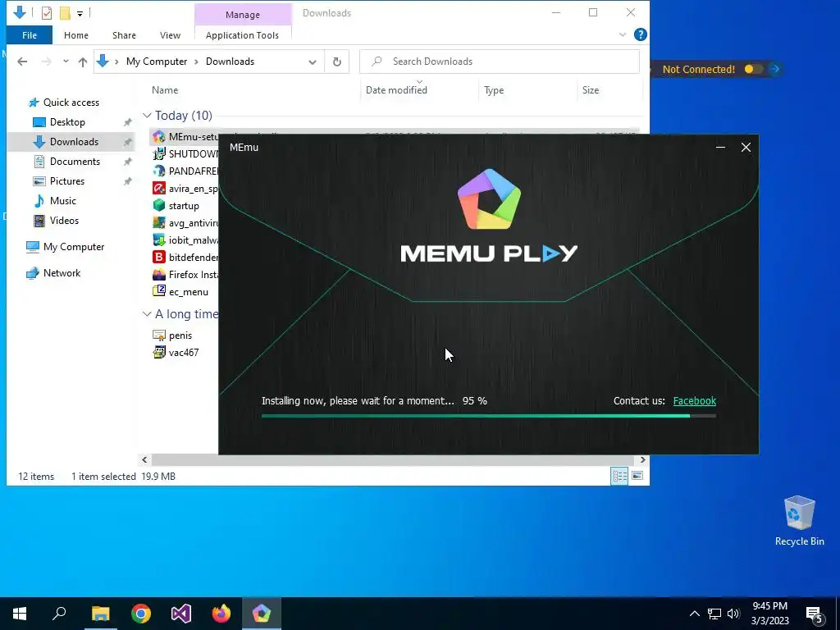Collapse the Today (10) group
The height and width of the screenshot is (630, 840).
[147, 115]
